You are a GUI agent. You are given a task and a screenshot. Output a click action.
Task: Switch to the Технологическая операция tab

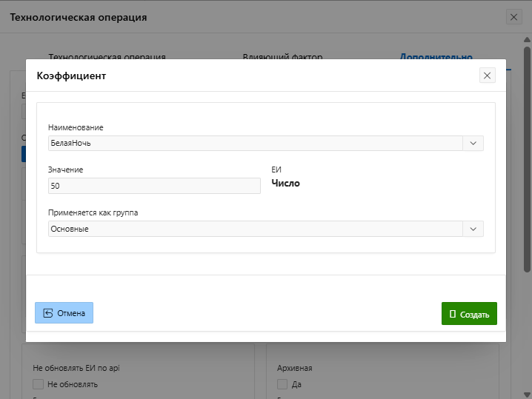pos(107,57)
